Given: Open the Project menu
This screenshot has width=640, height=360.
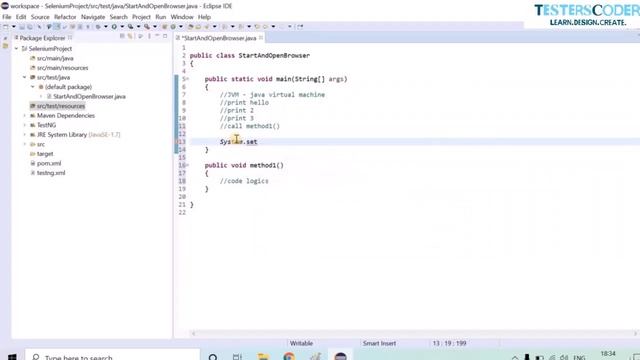Looking at the screenshot, I should tap(141, 17).
